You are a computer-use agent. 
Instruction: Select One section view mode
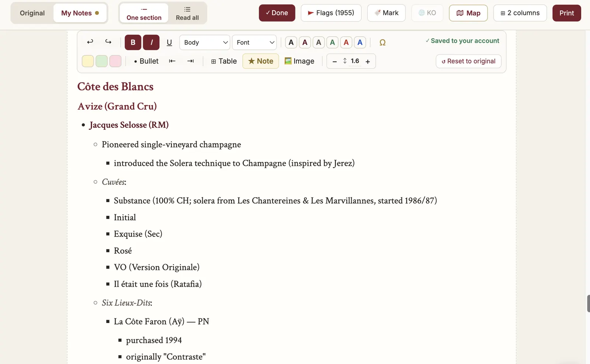(144, 13)
